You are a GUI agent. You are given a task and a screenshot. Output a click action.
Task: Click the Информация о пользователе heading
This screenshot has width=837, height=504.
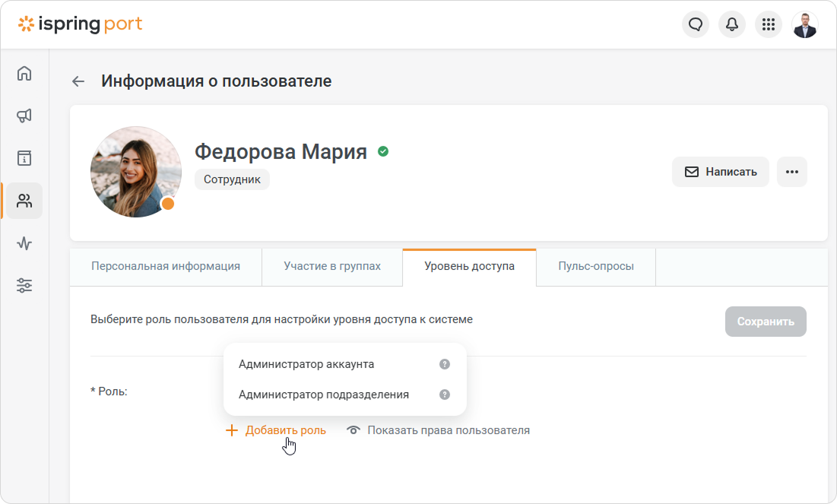pos(216,81)
